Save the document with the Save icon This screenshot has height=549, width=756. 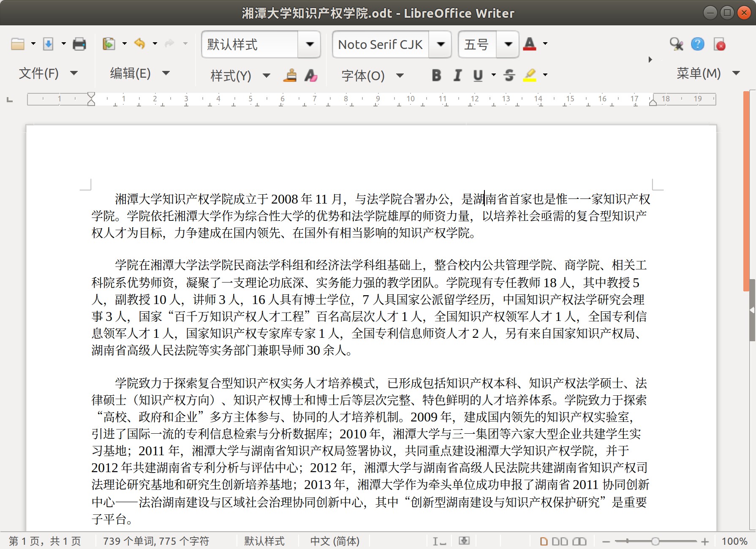tap(48, 44)
